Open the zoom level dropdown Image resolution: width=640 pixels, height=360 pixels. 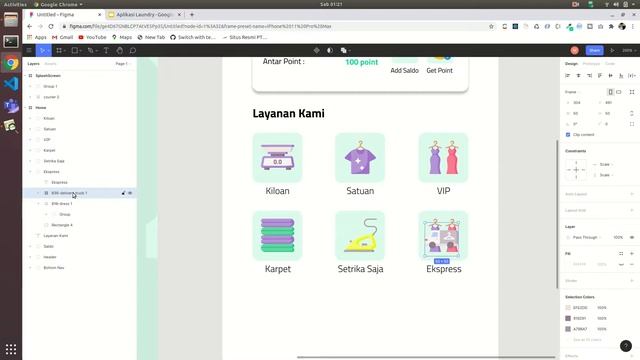point(629,51)
